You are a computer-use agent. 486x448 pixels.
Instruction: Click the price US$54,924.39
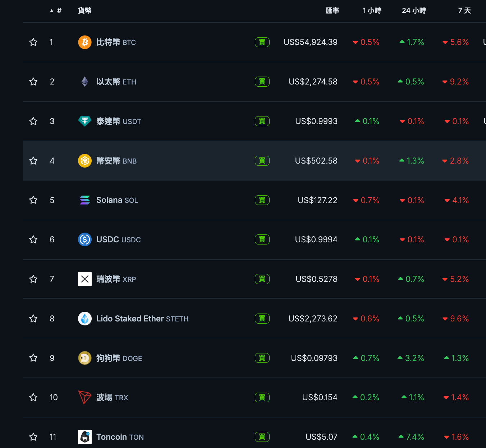point(311,42)
